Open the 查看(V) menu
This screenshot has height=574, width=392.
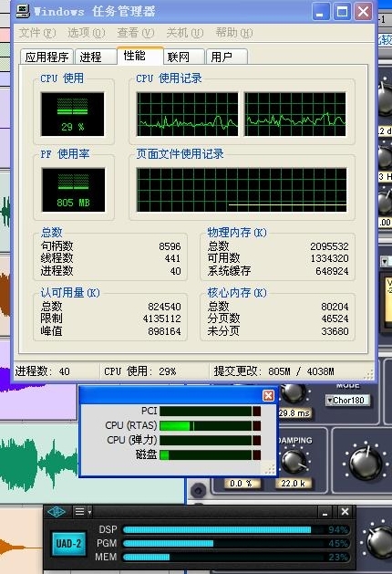135,33
